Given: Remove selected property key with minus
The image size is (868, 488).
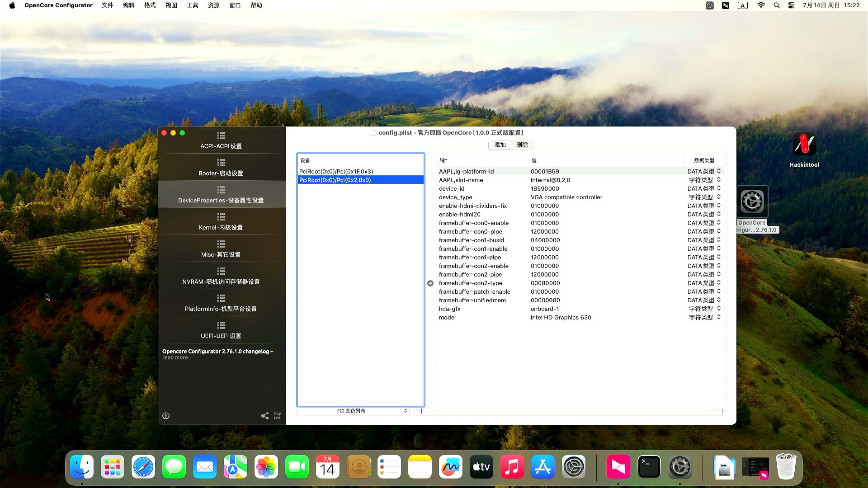Looking at the screenshot, I should click(716, 411).
